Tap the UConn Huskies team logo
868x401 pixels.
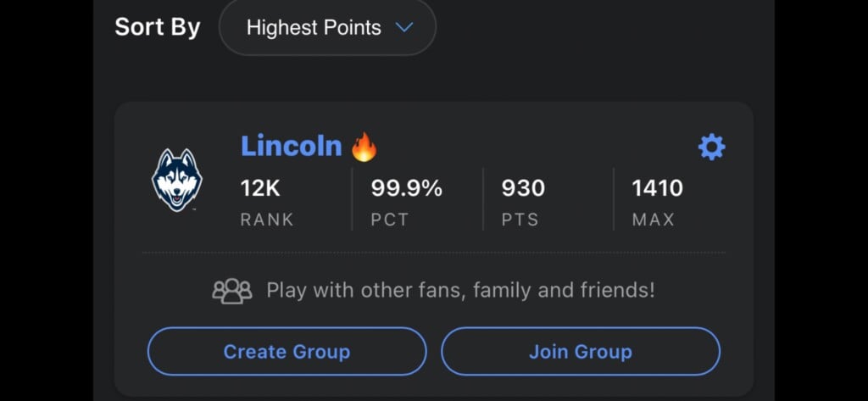click(x=177, y=180)
